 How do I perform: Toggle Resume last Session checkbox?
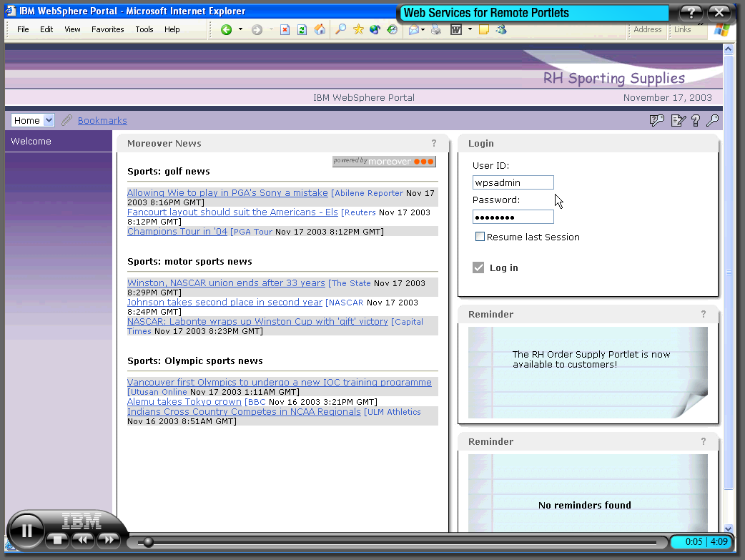[480, 237]
